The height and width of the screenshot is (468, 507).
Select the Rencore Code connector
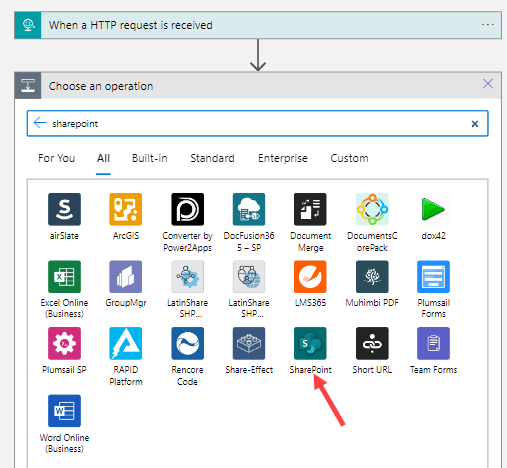[x=188, y=343]
